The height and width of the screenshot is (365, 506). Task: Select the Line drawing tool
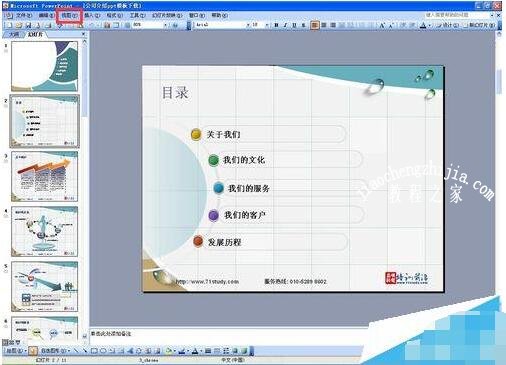coord(76,351)
